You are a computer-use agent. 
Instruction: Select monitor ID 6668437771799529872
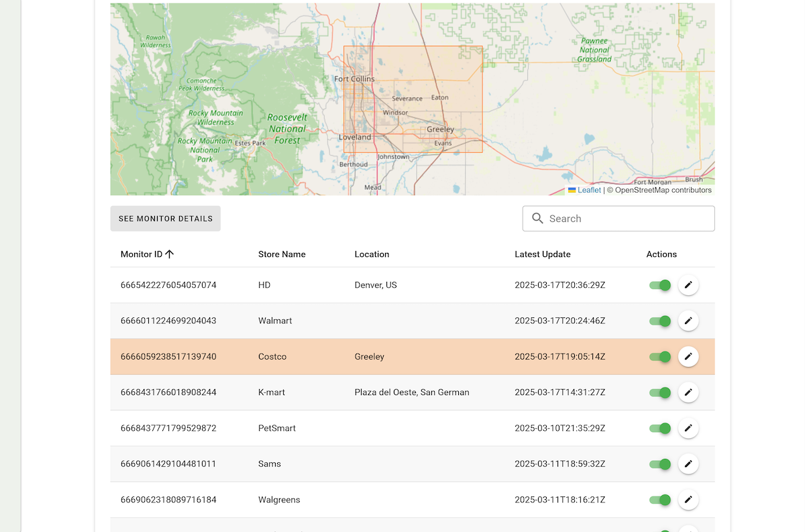[168, 428]
